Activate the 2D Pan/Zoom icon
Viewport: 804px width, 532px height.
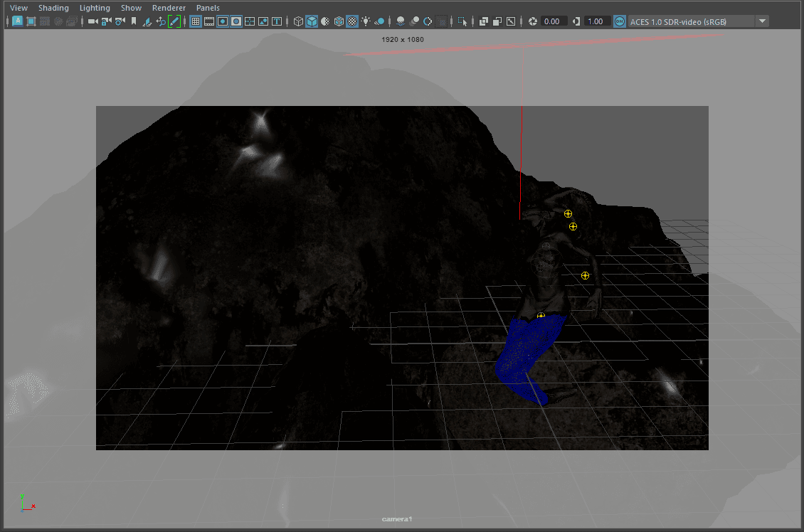(x=161, y=21)
